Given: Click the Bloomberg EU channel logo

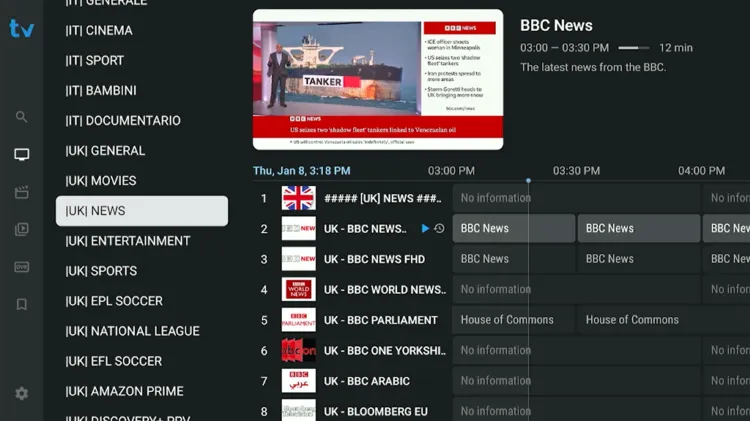Looking at the screenshot, I should pyautogui.click(x=298, y=410).
